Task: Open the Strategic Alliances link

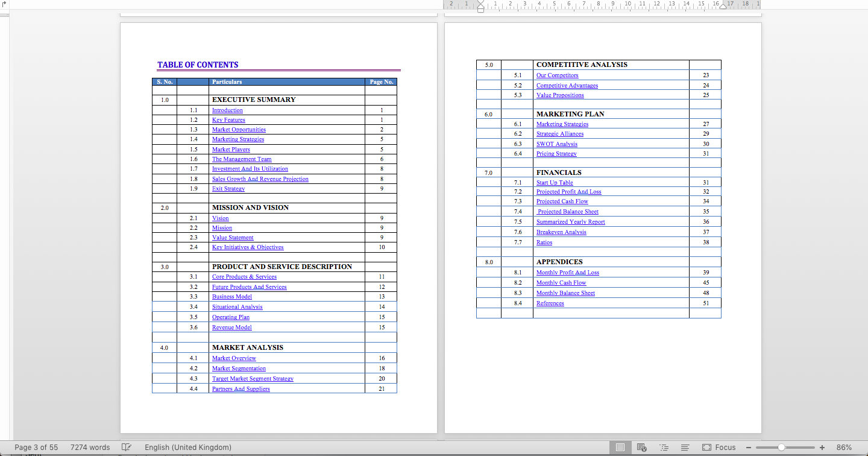Action: 560,134
